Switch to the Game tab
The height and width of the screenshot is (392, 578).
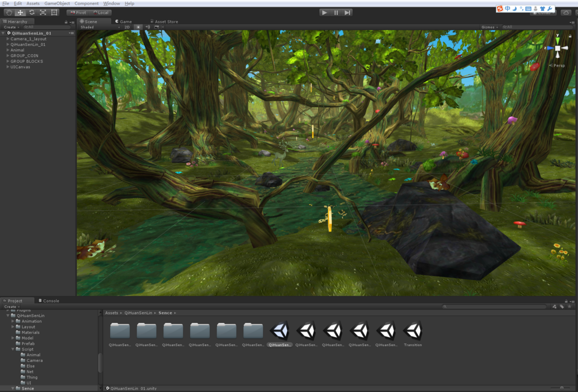click(x=123, y=21)
